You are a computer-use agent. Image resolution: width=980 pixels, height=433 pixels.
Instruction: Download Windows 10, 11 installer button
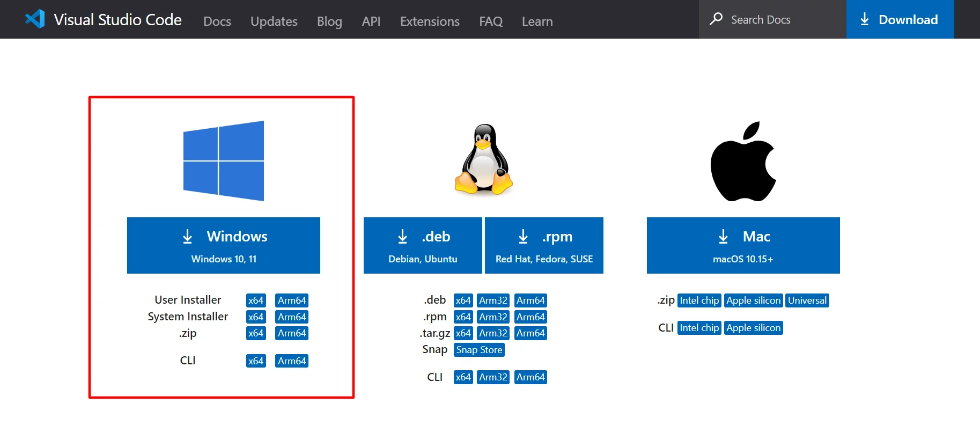(224, 245)
